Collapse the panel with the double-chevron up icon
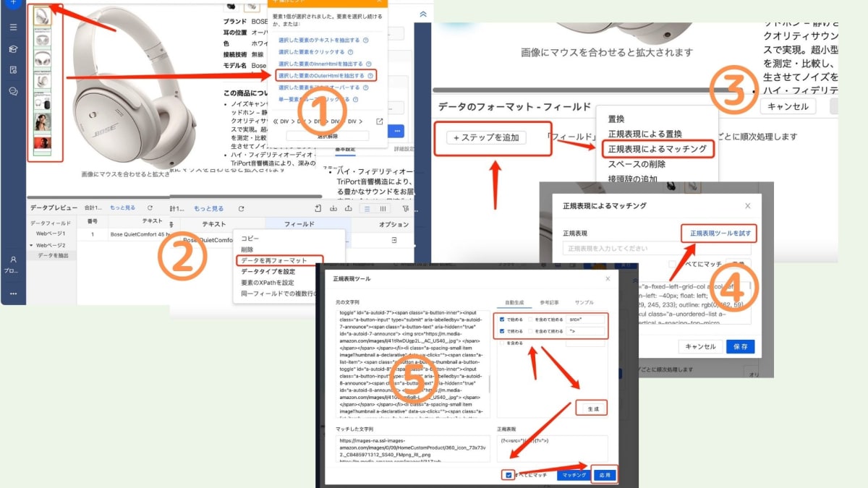Viewport: 868px width, 488px height. [x=423, y=14]
